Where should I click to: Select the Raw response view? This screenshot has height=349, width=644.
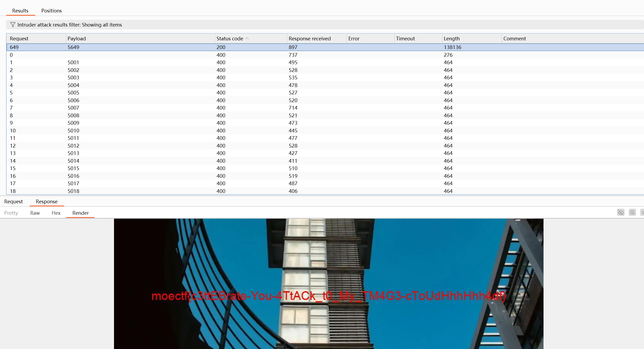click(x=35, y=213)
